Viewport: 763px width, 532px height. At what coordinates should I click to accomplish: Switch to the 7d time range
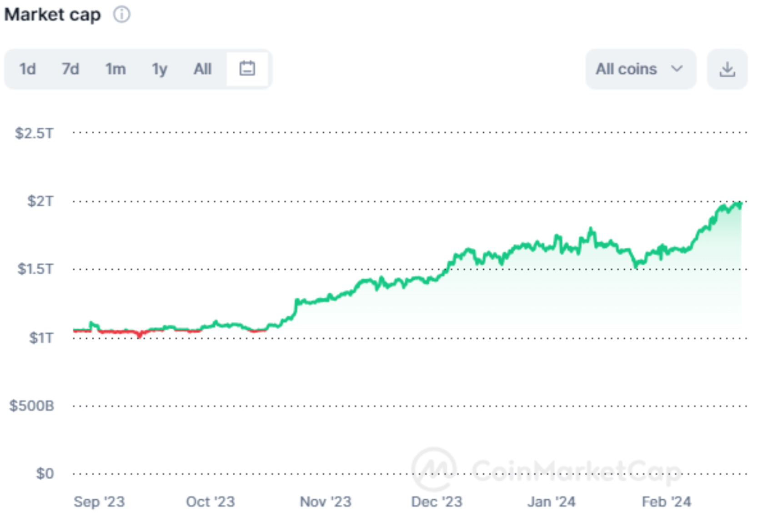(x=70, y=69)
